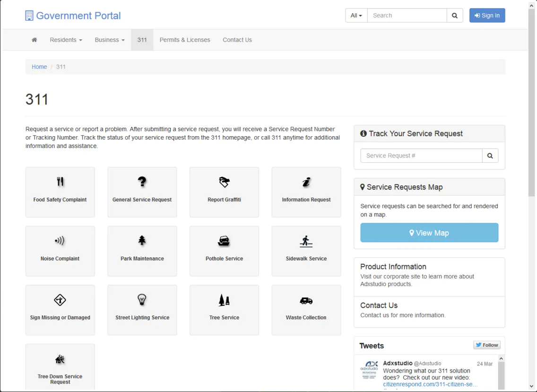Select the 311 navigation tab
The image size is (537, 392).
tap(142, 40)
